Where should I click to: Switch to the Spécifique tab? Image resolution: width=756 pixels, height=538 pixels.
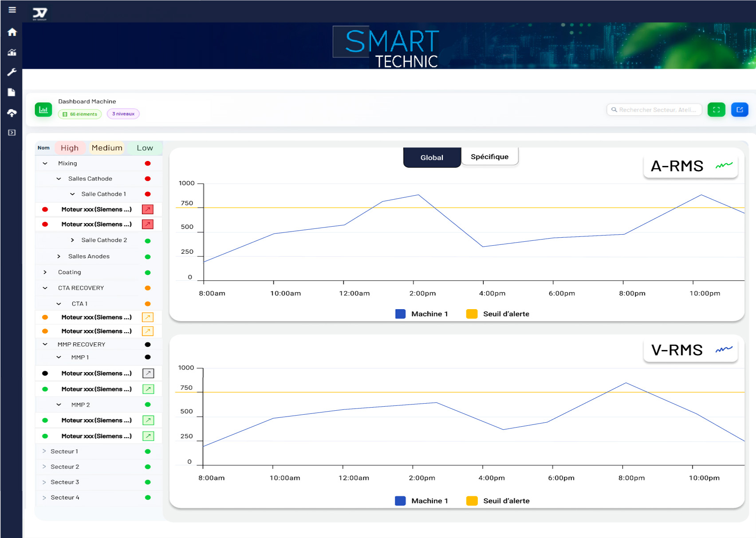coord(489,157)
